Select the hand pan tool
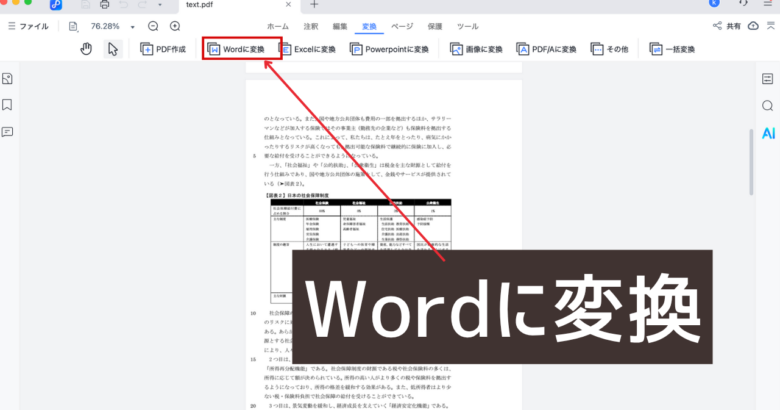The image size is (780, 410). (x=87, y=48)
